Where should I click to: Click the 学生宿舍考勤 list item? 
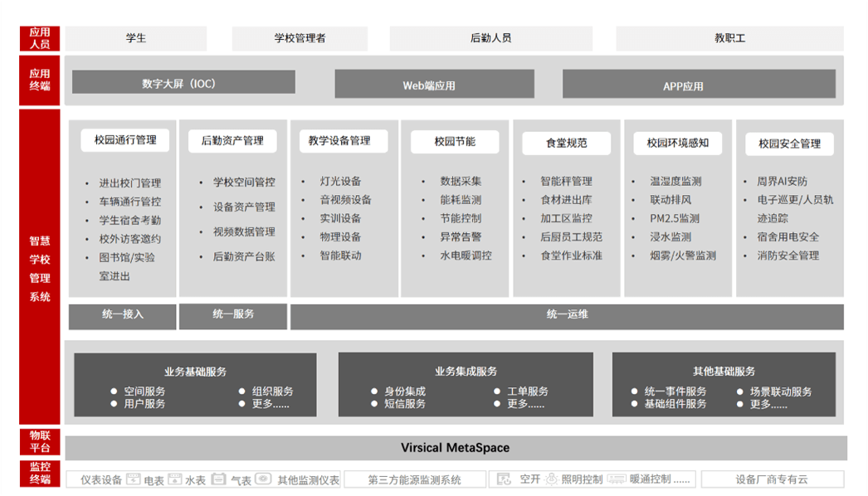(130, 221)
